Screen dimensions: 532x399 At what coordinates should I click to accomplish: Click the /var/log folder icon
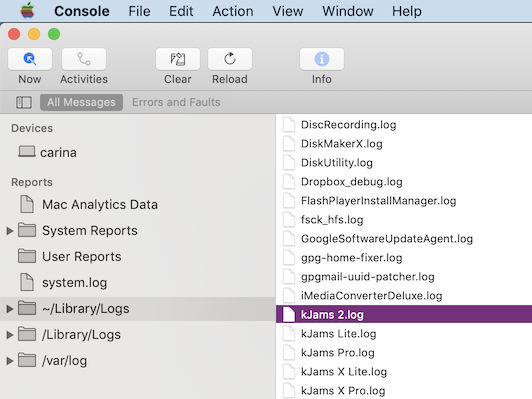[27, 360]
